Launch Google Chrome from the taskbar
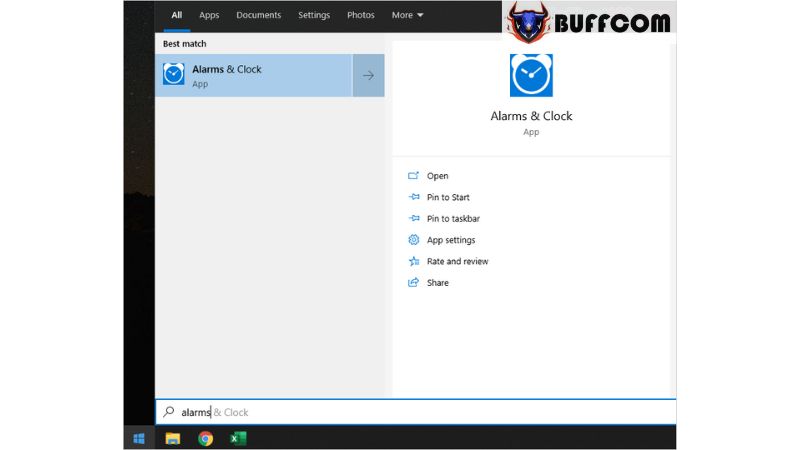Screen dimensions: 800x450 pyautogui.click(x=206, y=438)
